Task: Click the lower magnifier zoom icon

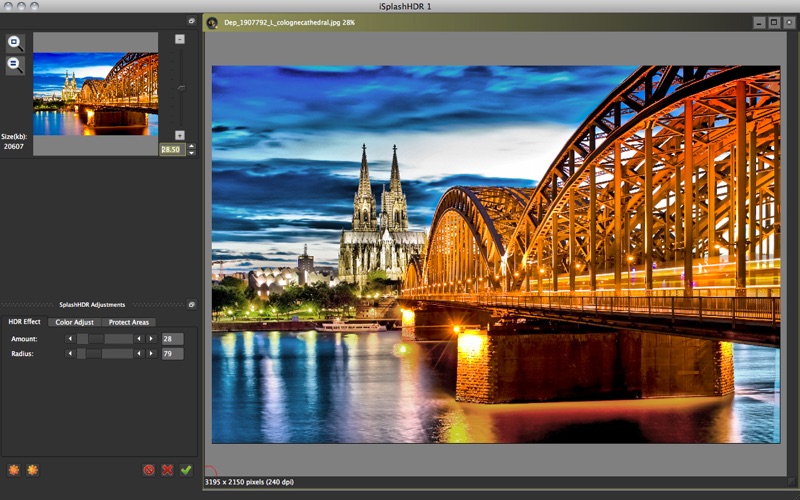Action: tap(15, 64)
